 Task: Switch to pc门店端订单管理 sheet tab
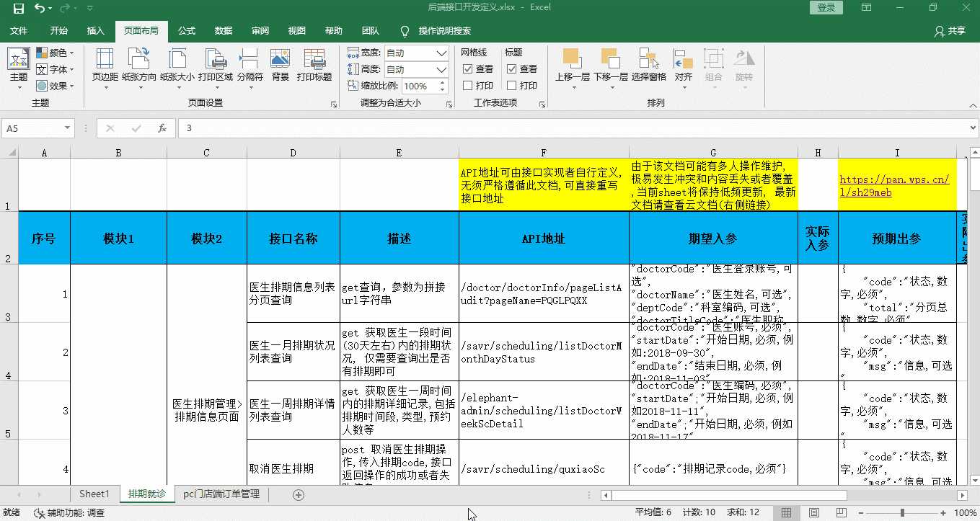221,494
